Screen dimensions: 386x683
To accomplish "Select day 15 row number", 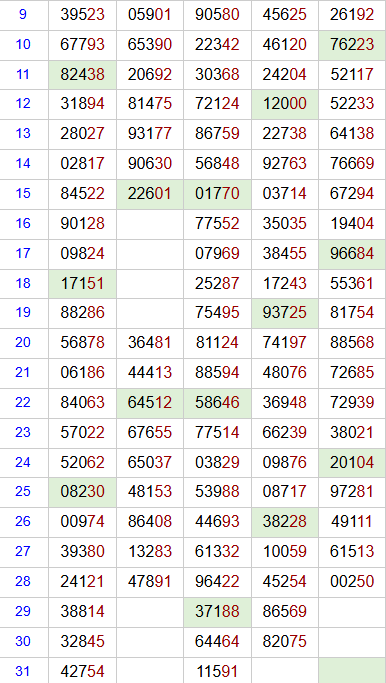I will click(23, 193).
